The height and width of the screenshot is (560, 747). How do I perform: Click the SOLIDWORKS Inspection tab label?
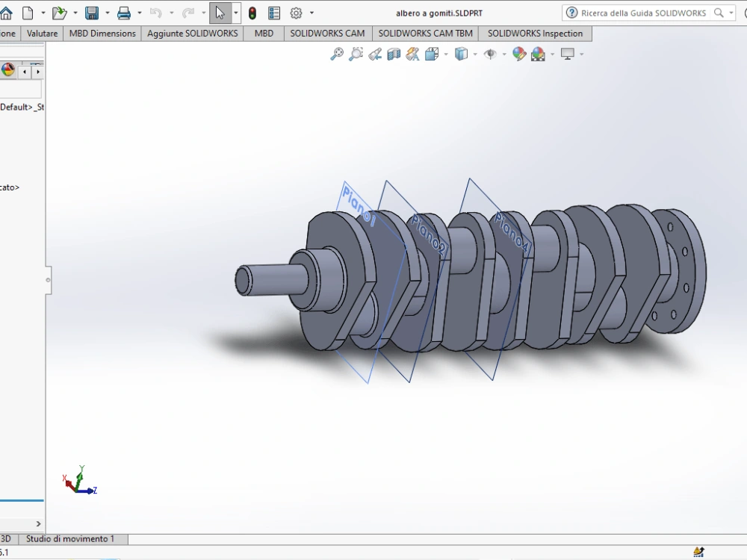coord(536,33)
